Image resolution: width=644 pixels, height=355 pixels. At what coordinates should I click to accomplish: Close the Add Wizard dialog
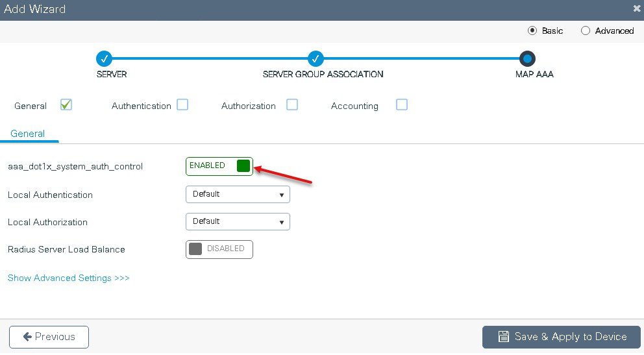pos(637,8)
